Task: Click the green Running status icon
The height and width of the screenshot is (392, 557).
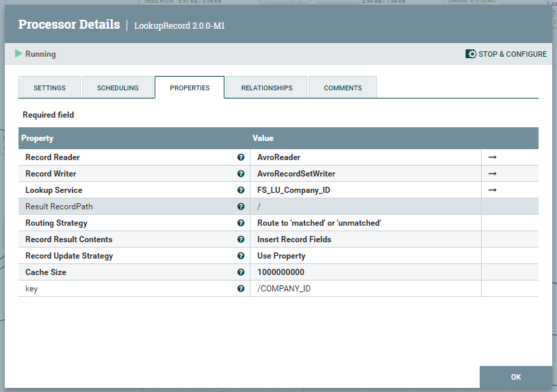Action: pyautogui.click(x=18, y=53)
